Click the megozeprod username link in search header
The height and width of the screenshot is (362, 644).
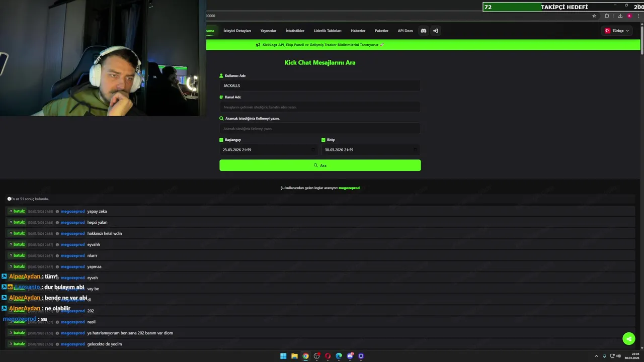[x=349, y=188]
